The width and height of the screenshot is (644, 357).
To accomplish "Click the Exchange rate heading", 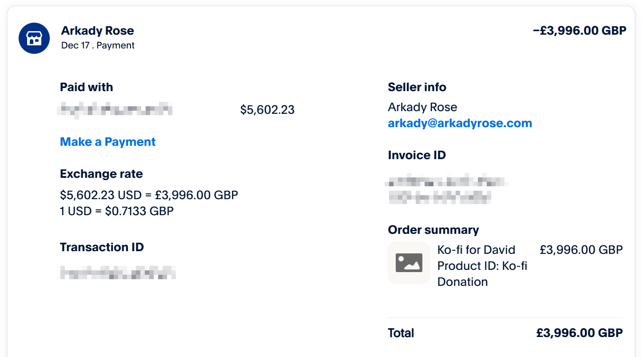I will tap(101, 174).
